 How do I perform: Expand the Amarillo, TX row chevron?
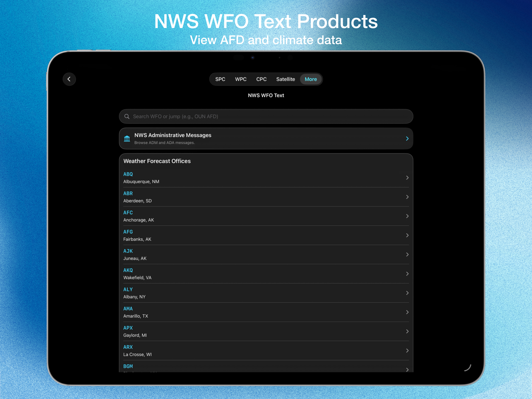pyautogui.click(x=407, y=312)
